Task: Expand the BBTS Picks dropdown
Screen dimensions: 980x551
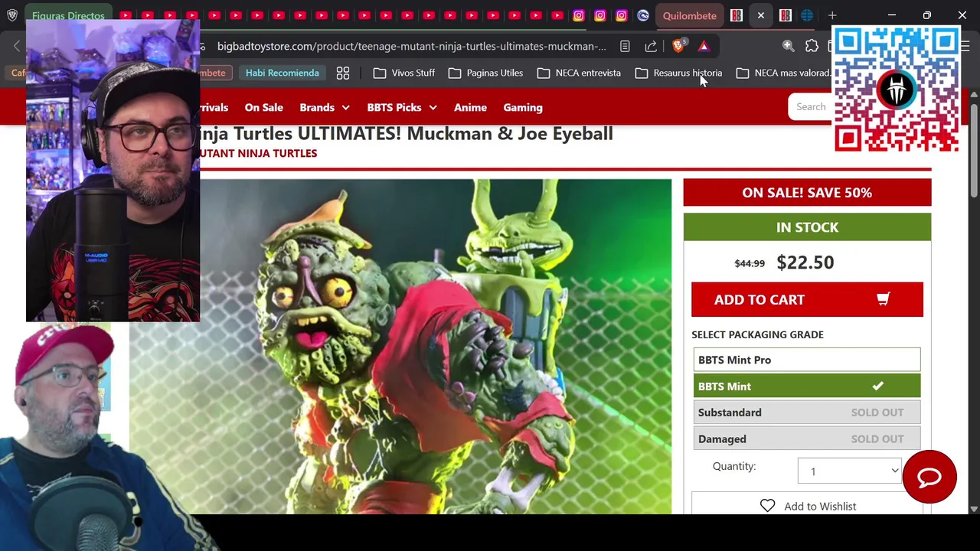Action: coord(402,107)
